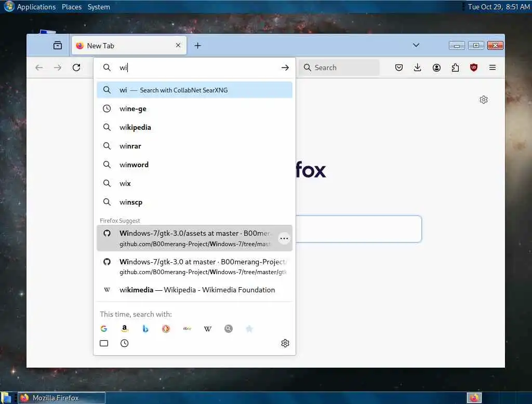Open the System menu
The height and width of the screenshot is (404, 532).
(x=99, y=7)
